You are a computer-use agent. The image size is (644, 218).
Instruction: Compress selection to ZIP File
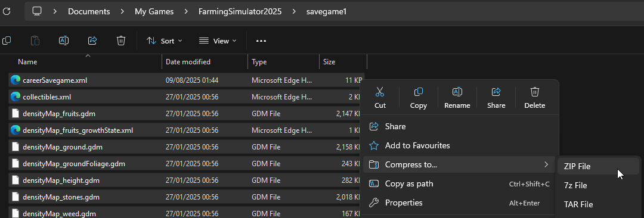click(x=599, y=166)
